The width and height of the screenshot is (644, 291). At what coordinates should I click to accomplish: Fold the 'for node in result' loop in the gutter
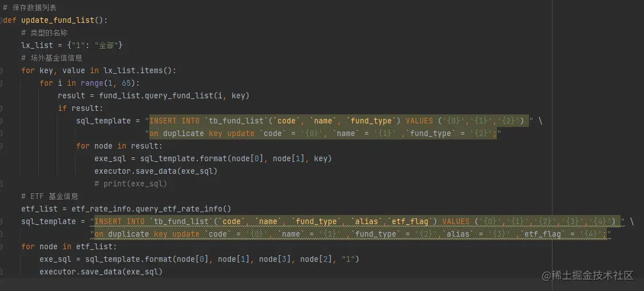point(2,146)
